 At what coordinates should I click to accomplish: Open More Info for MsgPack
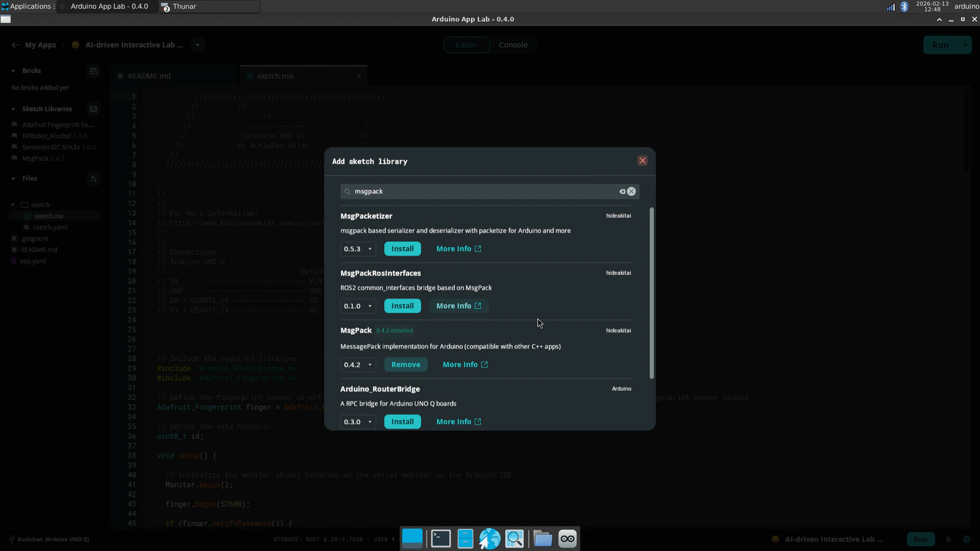466,364
